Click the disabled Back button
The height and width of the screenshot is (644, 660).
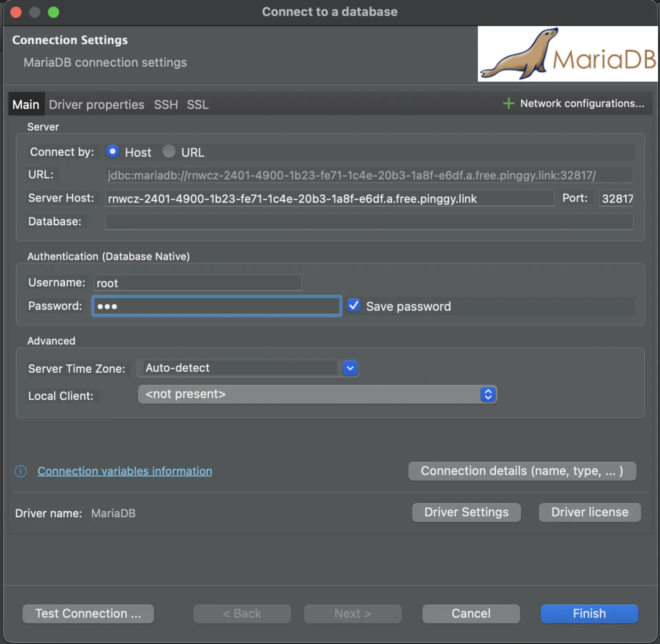click(x=242, y=613)
